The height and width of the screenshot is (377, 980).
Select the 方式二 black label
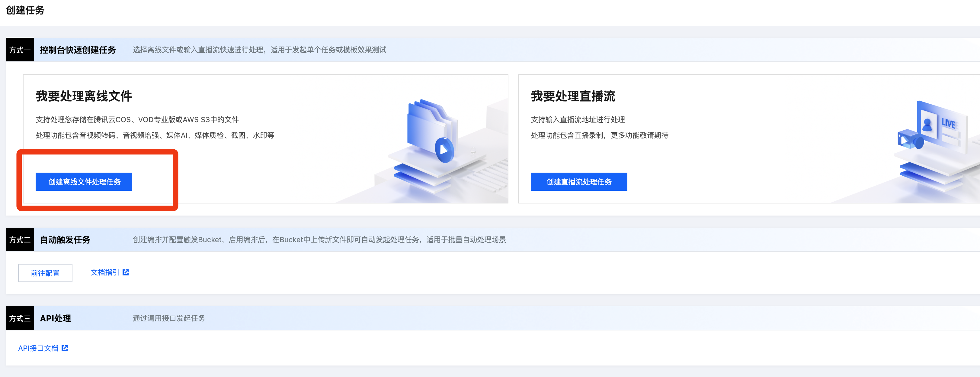[x=20, y=239]
